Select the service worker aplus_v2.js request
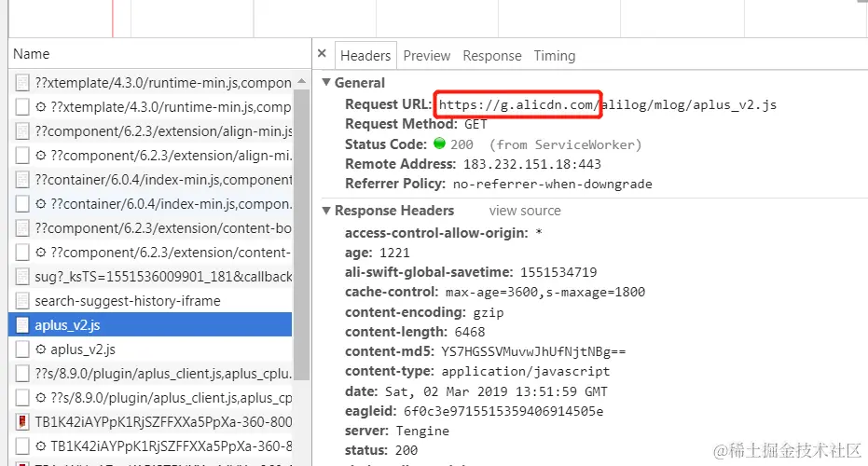The width and height of the screenshot is (868, 466). (150, 349)
